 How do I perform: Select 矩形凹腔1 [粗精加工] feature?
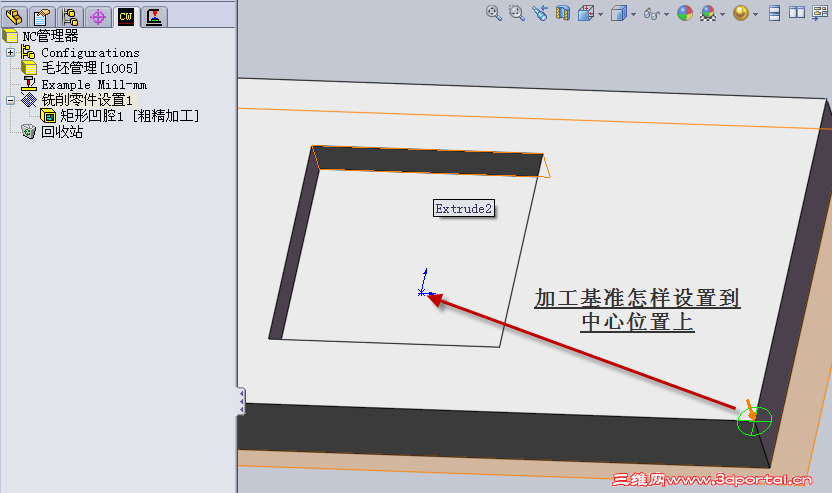(129, 116)
